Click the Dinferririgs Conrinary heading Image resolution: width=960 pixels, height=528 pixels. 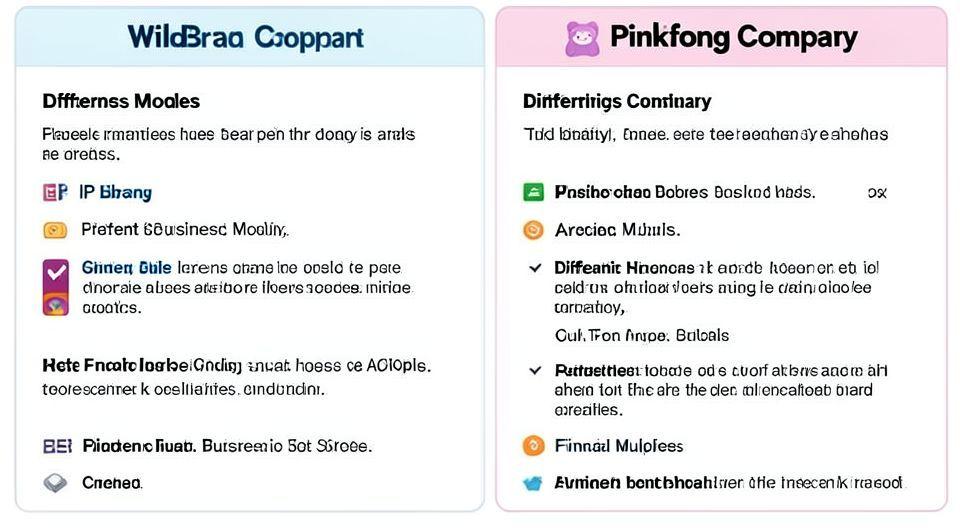point(617,101)
